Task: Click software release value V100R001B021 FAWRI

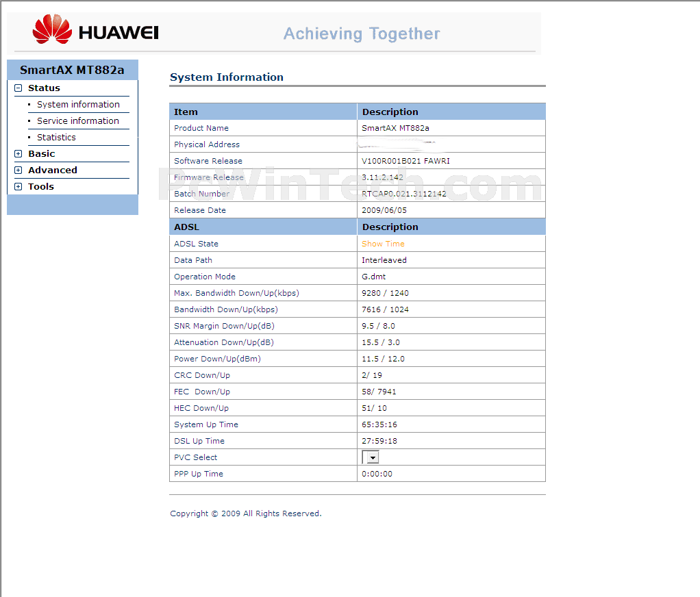Action: 405,161
